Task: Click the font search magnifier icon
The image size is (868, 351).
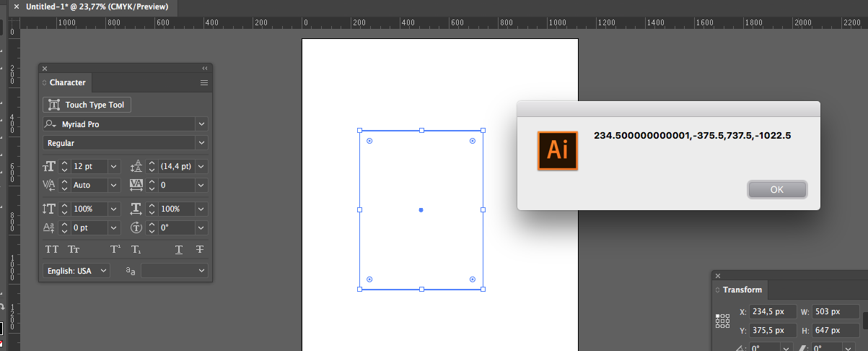Action: [50, 124]
